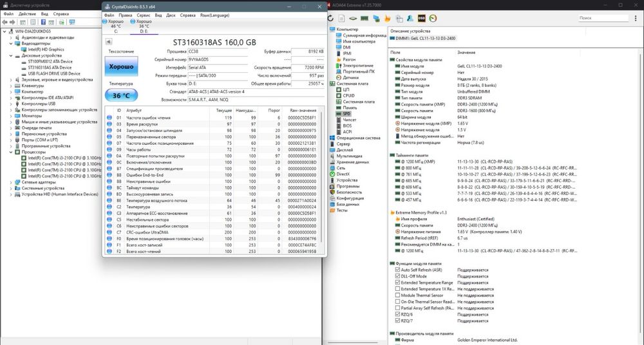Launch AIDA64 stability test flame icon

coord(387,18)
